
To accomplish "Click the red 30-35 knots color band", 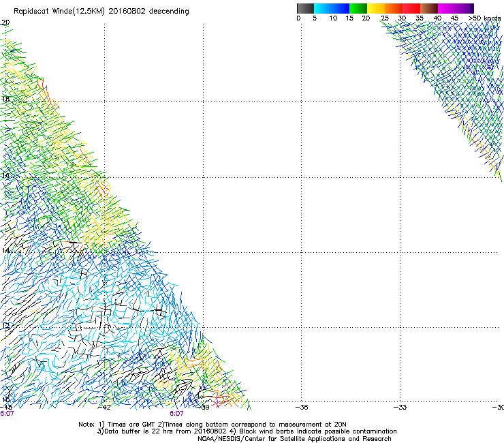I will pyautogui.click(x=411, y=8).
